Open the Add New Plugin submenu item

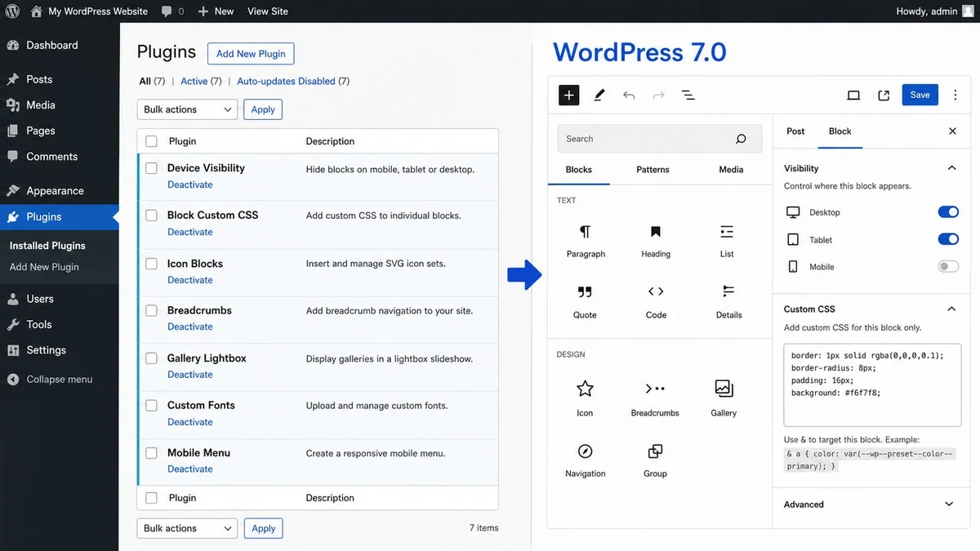click(x=44, y=267)
